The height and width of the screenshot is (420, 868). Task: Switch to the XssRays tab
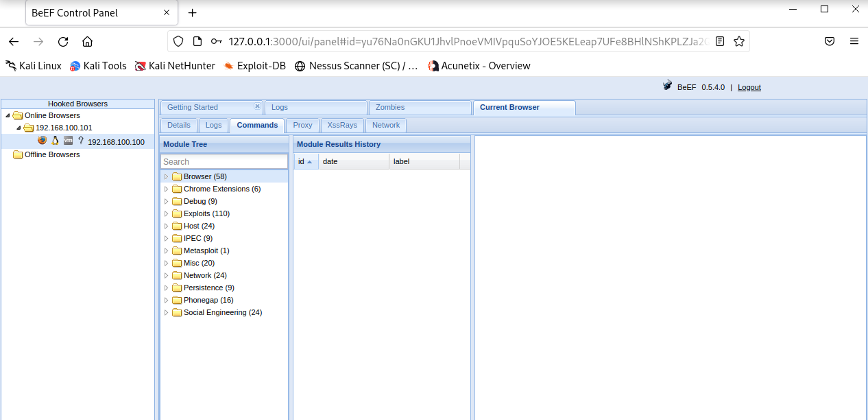[342, 125]
